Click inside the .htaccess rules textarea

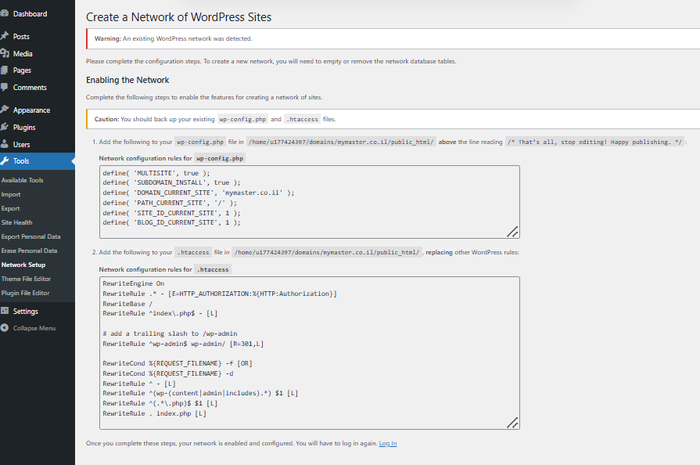click(300, 350)
